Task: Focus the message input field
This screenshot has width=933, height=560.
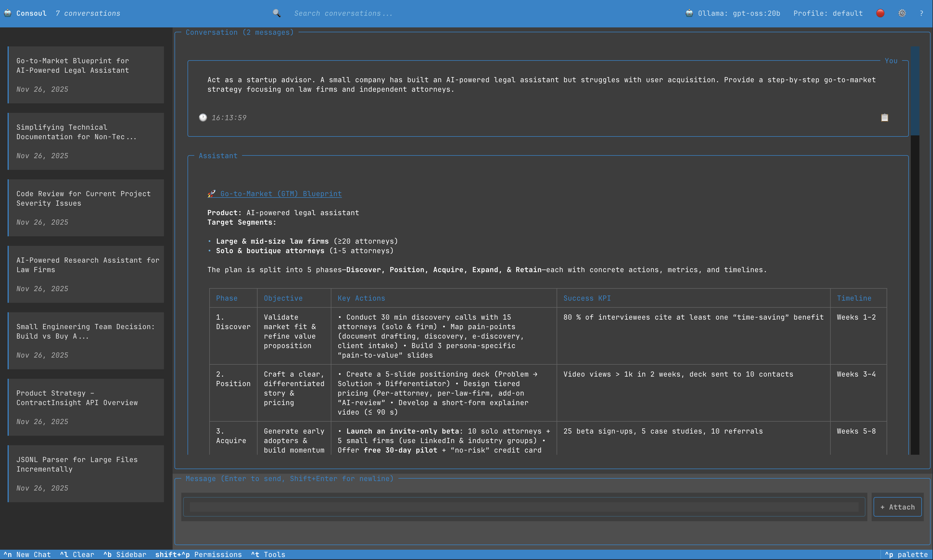Action: pos(523,507)
